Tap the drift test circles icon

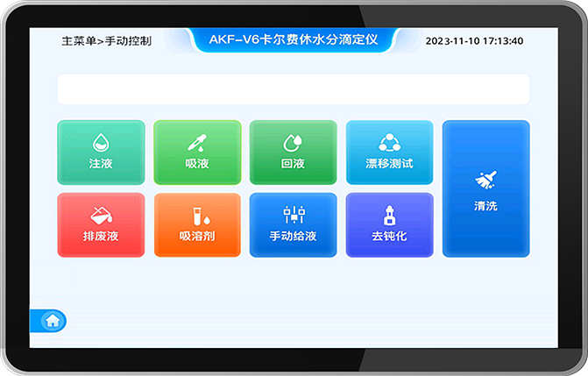point(389,142)
